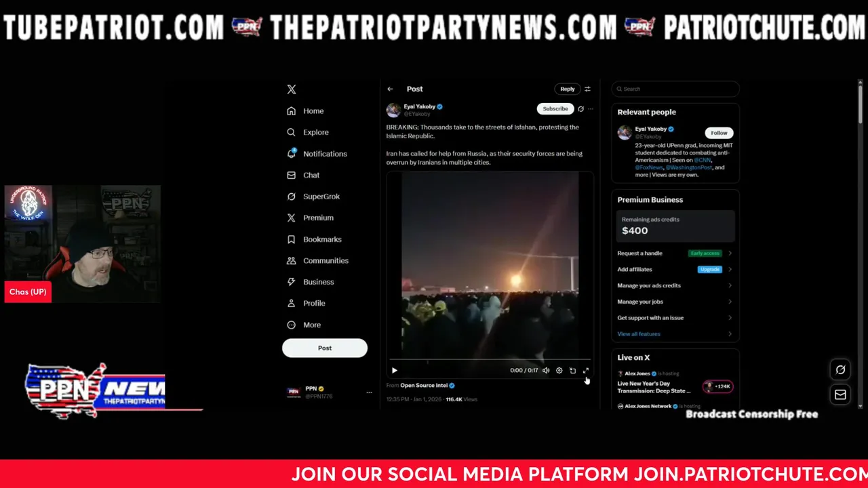Click the +124K live listeners badge
868x488 pixels.
click(x=717, y=386)
